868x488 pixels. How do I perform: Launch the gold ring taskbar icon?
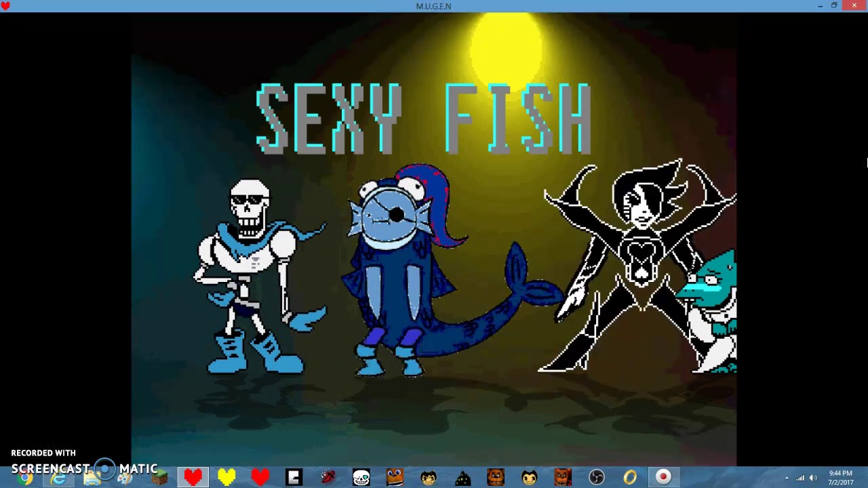coord(630,477)
